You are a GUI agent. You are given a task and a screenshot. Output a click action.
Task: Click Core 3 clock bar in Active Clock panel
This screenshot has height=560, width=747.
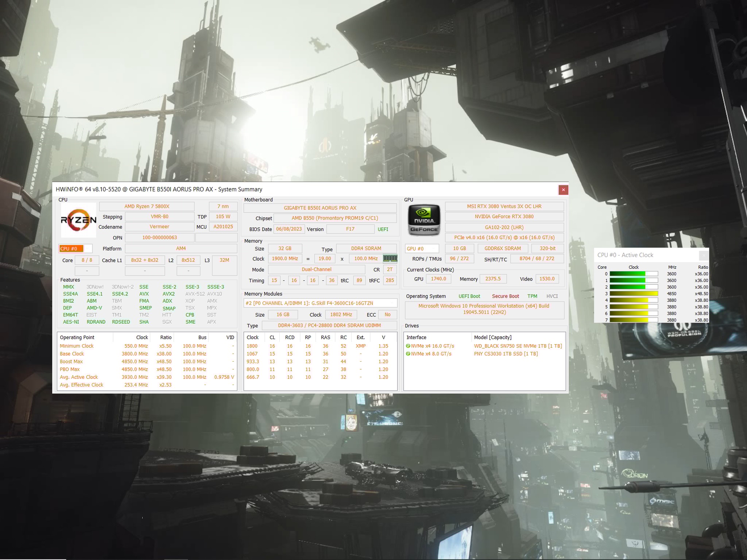[634, 293]
